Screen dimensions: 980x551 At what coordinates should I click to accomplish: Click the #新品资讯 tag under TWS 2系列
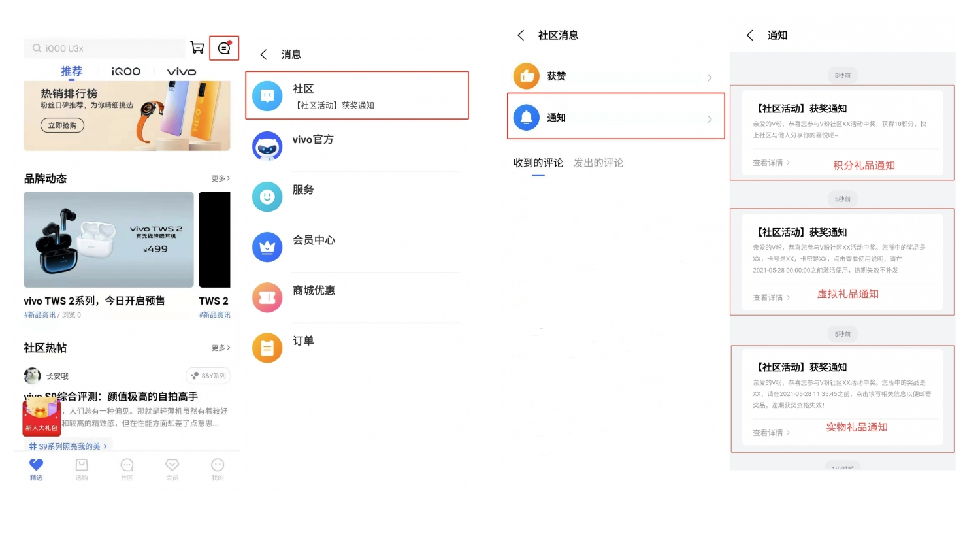tap(40, 315)
